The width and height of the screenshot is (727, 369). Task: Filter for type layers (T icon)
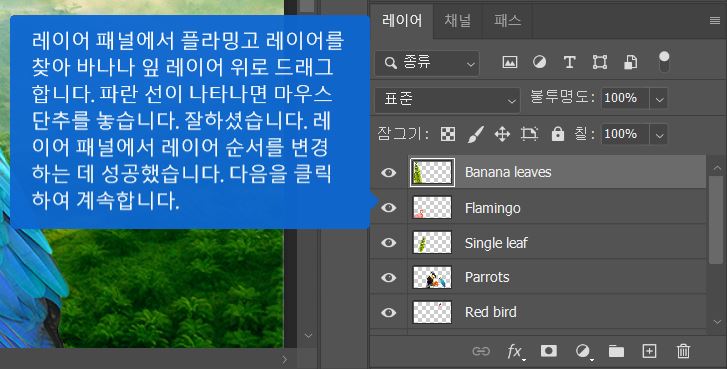click(x=569, y=63)
